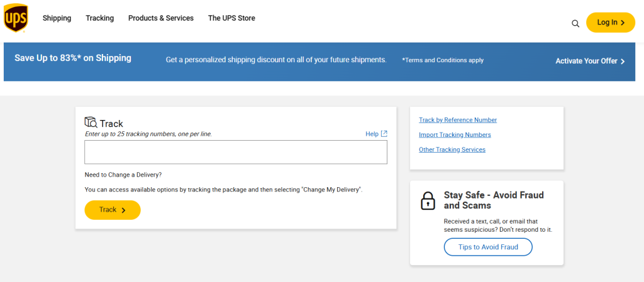
Task: Click 'You can access available options' sentence
Action: [224, 190]
